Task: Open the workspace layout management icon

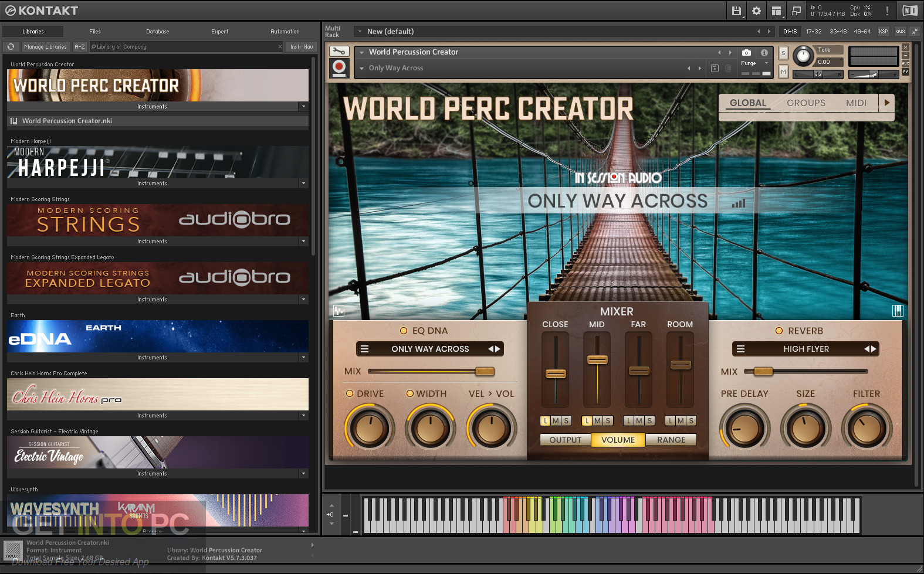Action: pos(776,11)
